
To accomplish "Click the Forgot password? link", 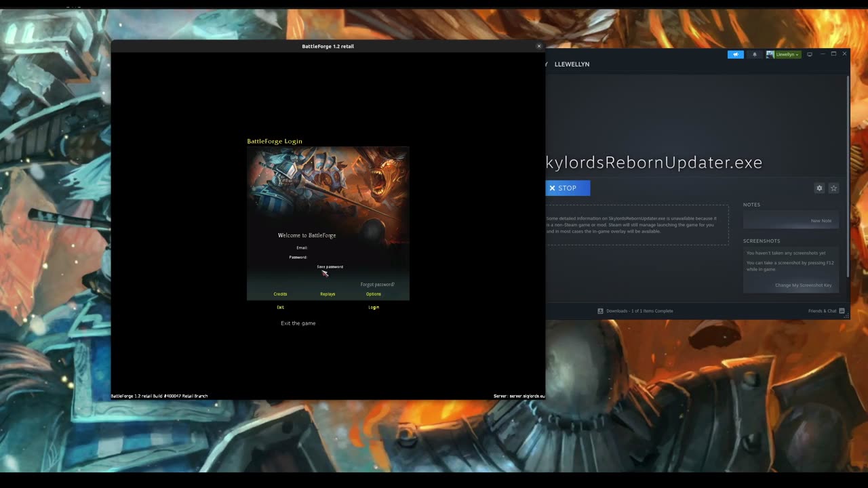I will [x=377, y=285].
